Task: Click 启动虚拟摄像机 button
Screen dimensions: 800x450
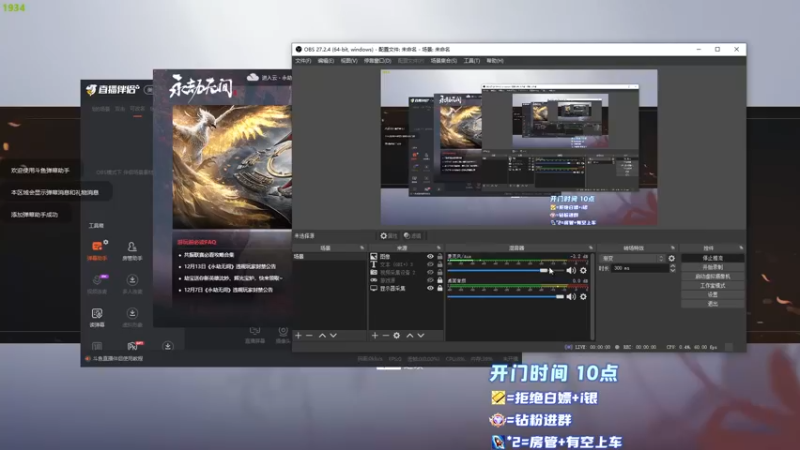Action: [713, 277]
